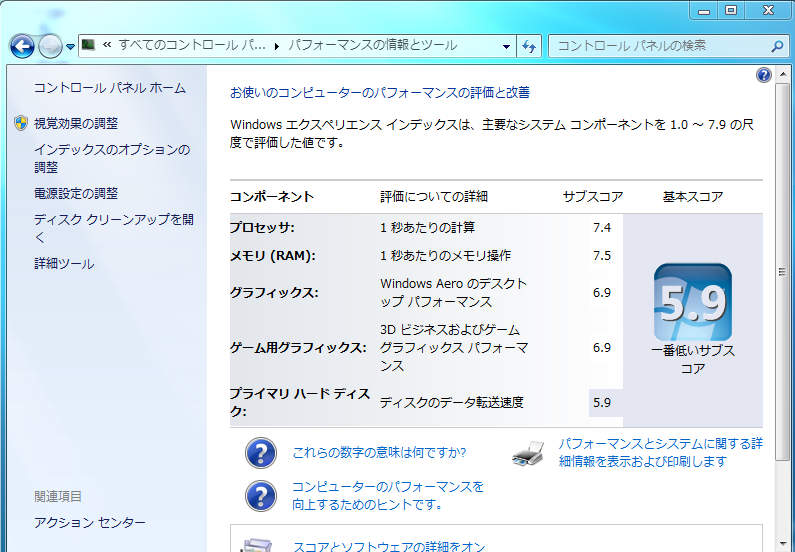Maximize the window with title bar button

pyautogui.click(x=731, y=10)
